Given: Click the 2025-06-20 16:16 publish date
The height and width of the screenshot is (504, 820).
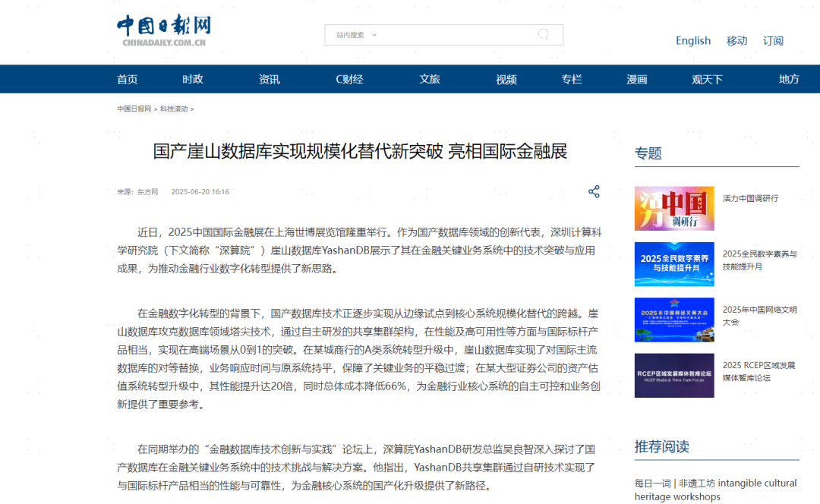Looking at the screenshot, I should [x=200, y=192].
